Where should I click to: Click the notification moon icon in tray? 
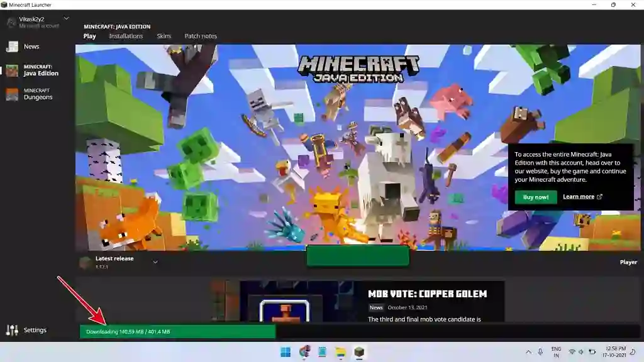pyautogui.click(x=633, y=352)
